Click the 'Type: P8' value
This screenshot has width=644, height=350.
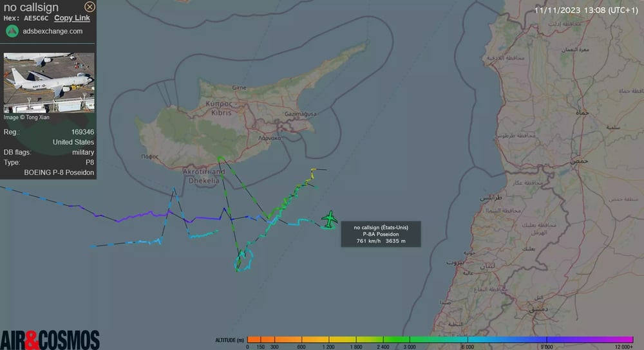pyautogui.click(x=90, y=163)
